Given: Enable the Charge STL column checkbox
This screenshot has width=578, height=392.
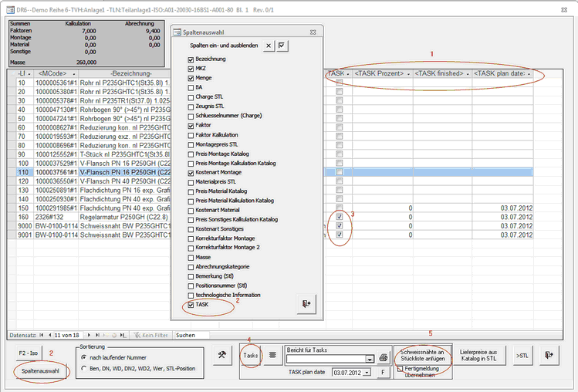Looking at the screenshot, I should (191, 96).
